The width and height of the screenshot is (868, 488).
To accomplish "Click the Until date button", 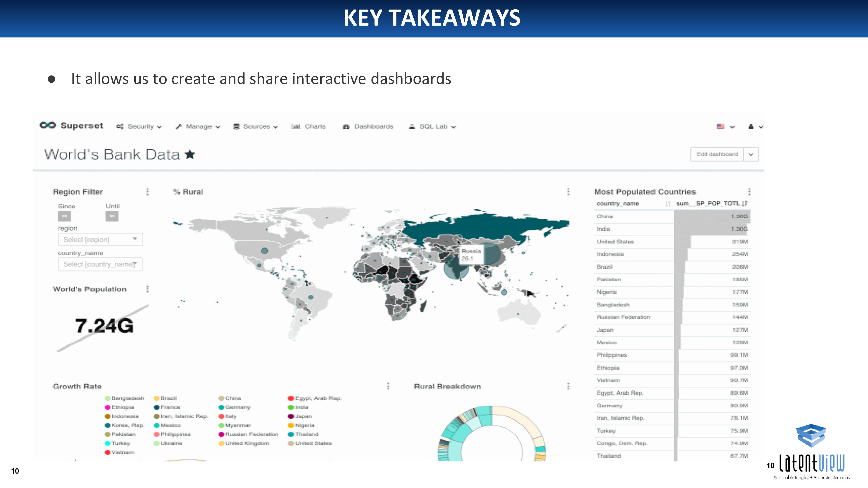I will click(x=112, y=216).
